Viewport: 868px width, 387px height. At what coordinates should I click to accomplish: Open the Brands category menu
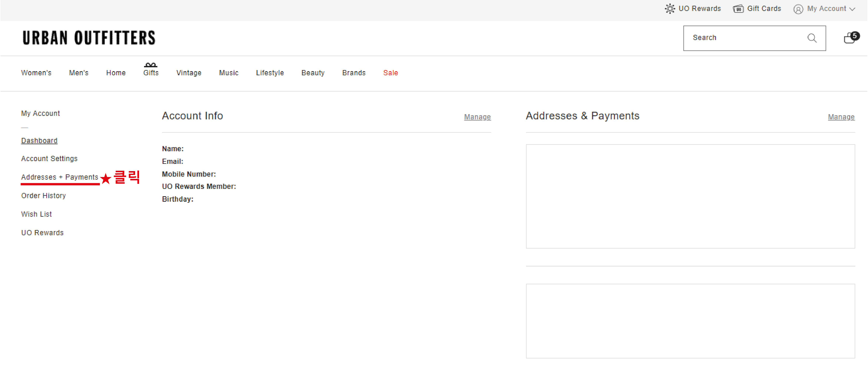coord(354,73)
